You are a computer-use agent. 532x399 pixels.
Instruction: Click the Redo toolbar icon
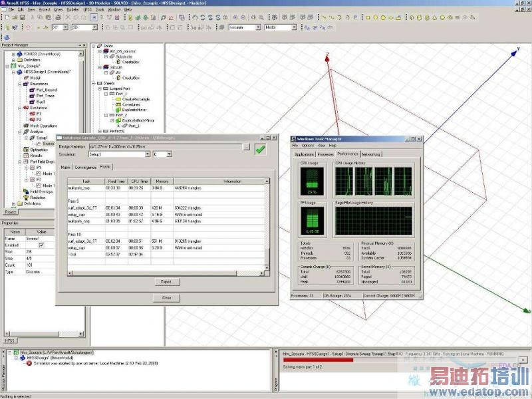pyautogui.click(x=84, y=17)
